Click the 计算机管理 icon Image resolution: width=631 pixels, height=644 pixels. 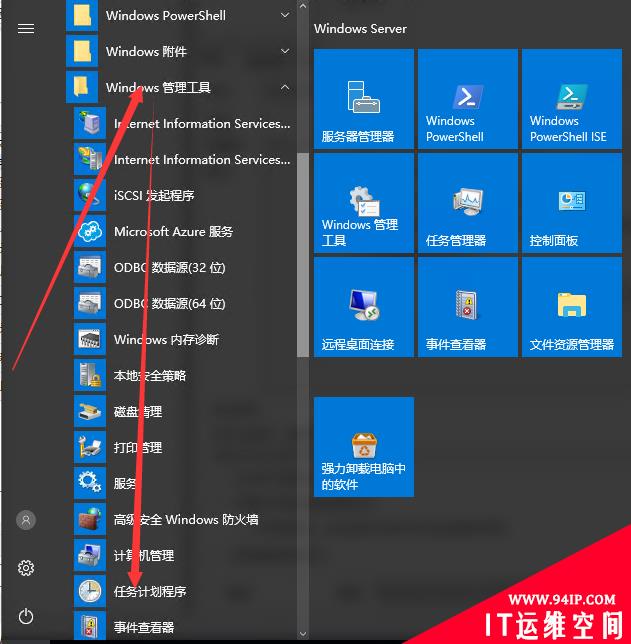click(x=90, y=555)
